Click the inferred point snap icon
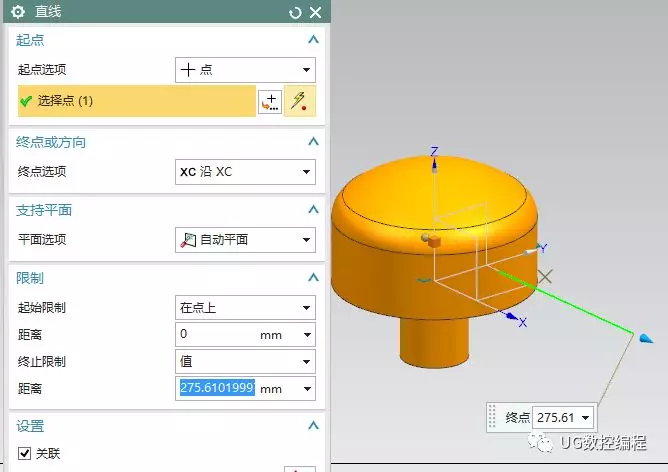 point(300,101)
